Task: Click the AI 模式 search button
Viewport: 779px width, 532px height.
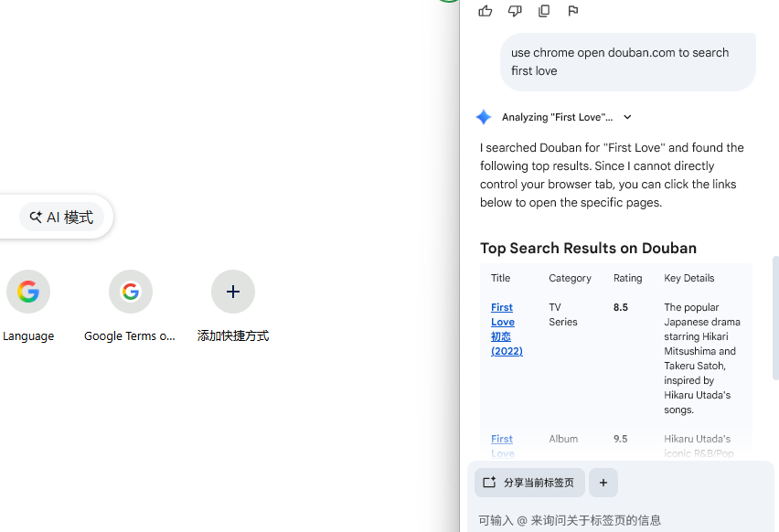Action: click(62, 218)
